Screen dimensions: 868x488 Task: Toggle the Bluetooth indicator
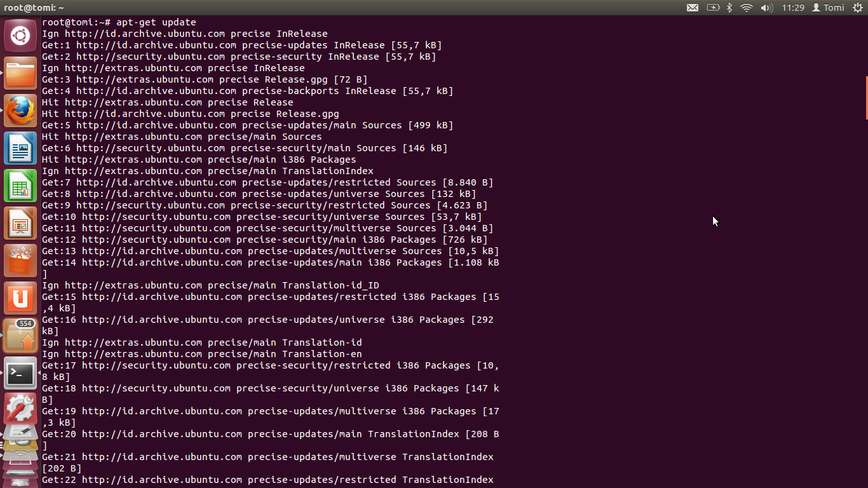(730, 8)
